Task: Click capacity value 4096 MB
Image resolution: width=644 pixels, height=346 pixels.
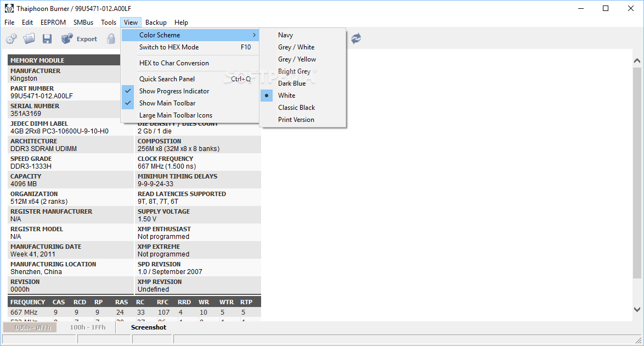Action: pyautogui.click(x=24, y=184)
